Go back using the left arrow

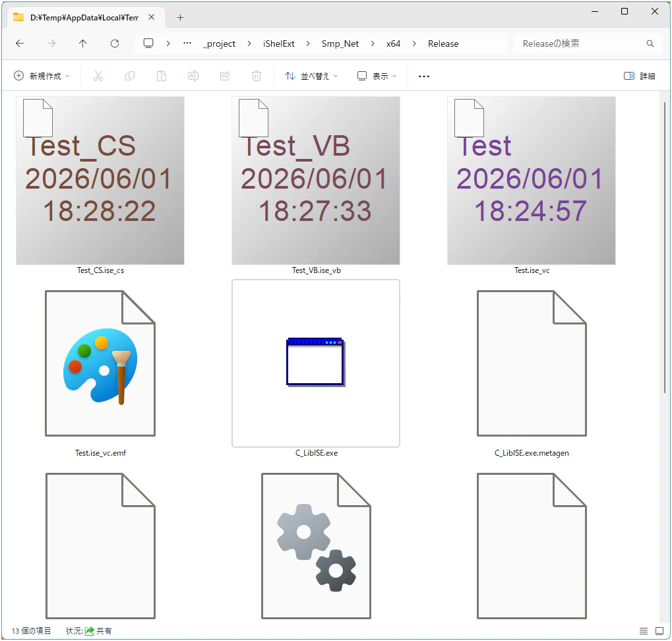20,44
